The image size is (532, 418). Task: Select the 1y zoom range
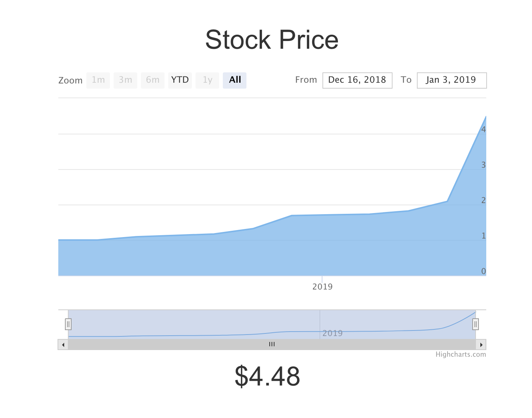(207, 80)
